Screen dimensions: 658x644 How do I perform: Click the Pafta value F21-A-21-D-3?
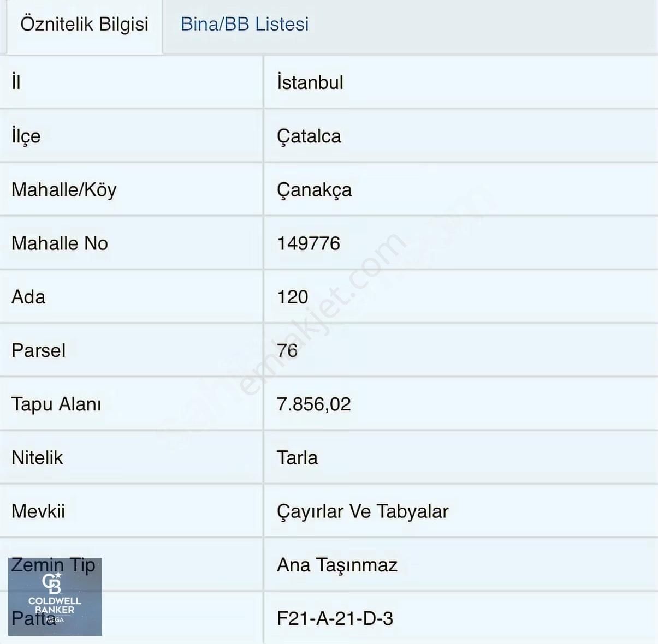335,618
